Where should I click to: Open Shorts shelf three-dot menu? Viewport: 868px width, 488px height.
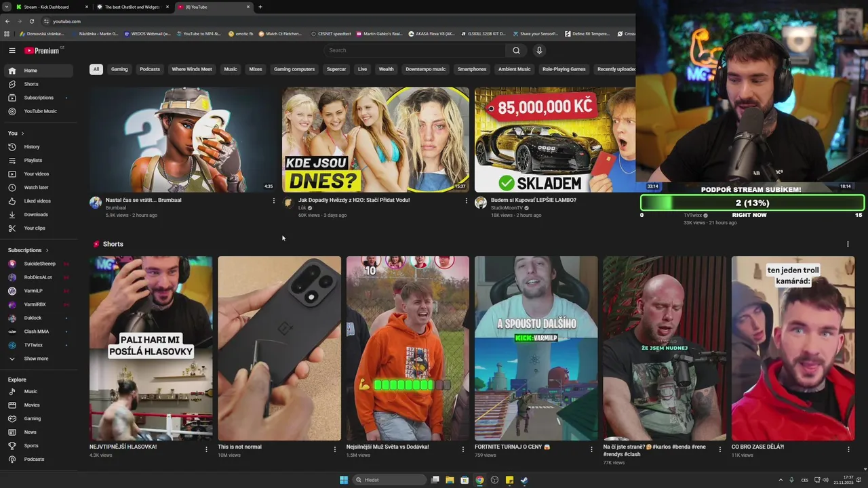(848, 244)
